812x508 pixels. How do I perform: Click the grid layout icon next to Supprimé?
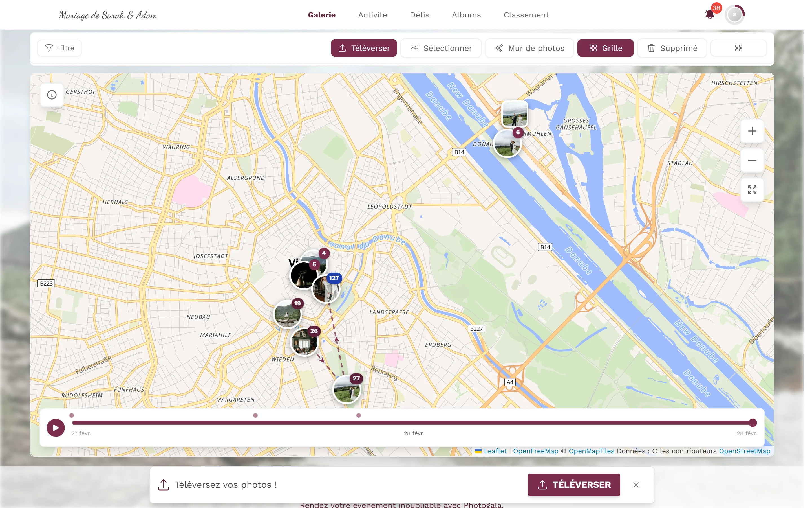[738, 48]
